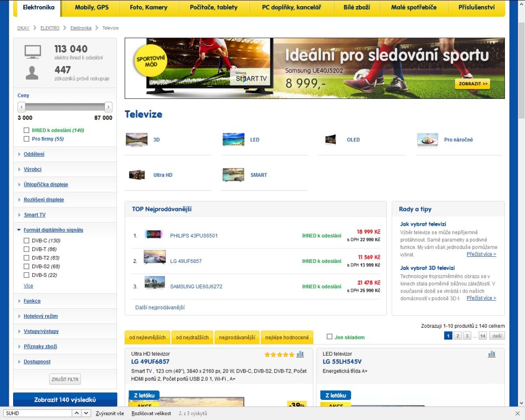Image resolution: width=525 pixels, height=420 pixels.
Task: Enable the DVB-C filter checkbox
Action: [27, 241]
